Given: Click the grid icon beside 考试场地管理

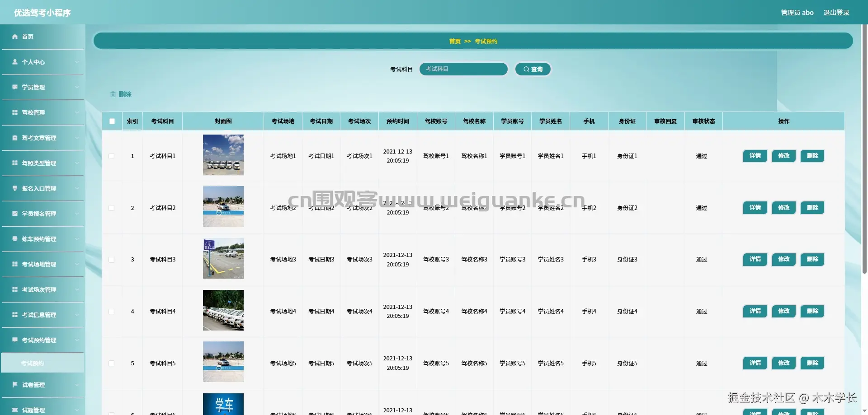Looking at the screenshot, I should click(15, 264).
